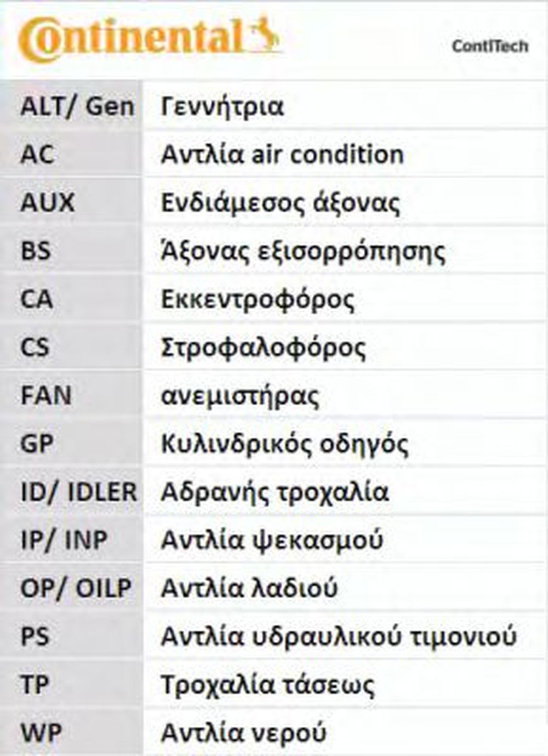Click the Αντλία ψεκασμού description

click(x=272, y=541)
